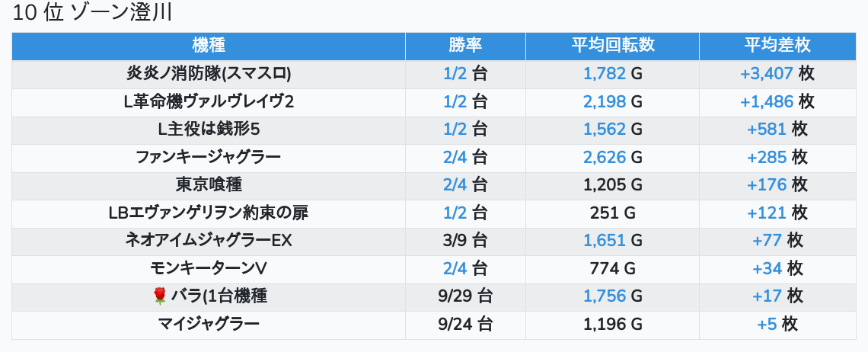Select the マイジャグラー row
The height and width of the screenshot is (352, 868).
coord(209,325)
